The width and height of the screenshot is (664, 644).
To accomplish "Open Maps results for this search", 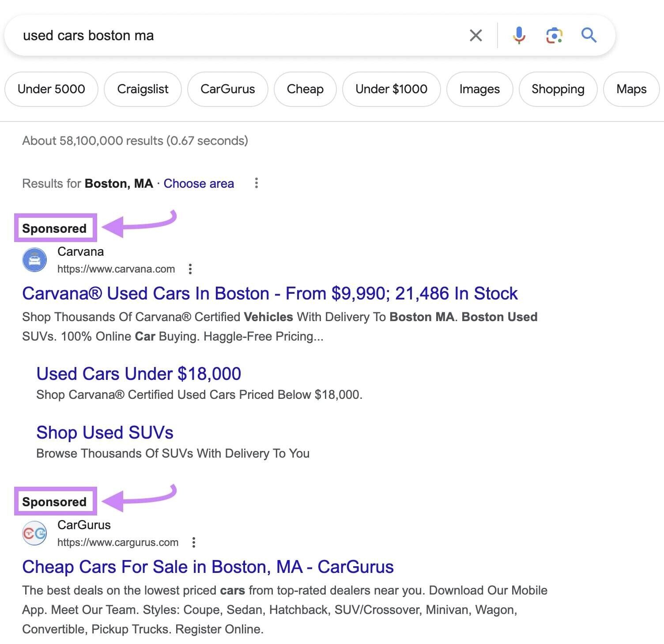I will [631, 89].
